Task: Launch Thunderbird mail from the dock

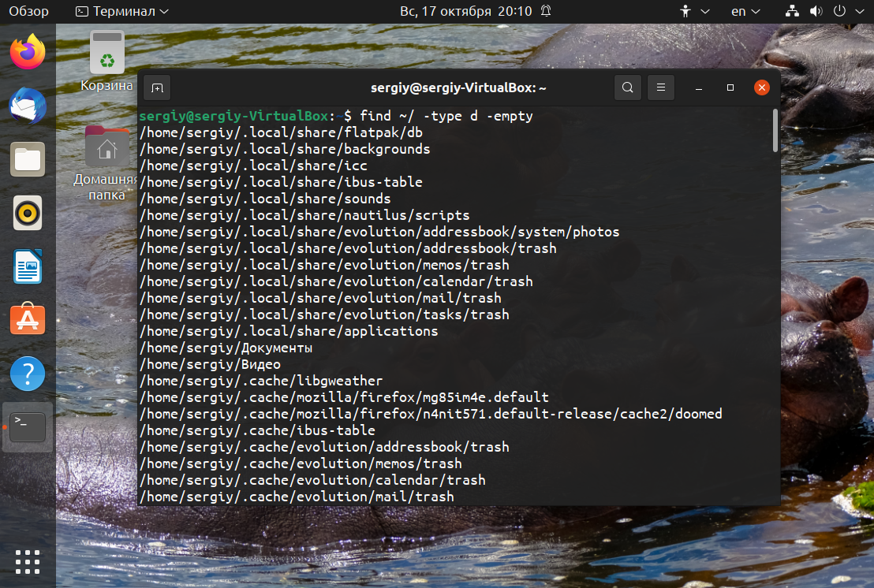Action: pos(28,106)
